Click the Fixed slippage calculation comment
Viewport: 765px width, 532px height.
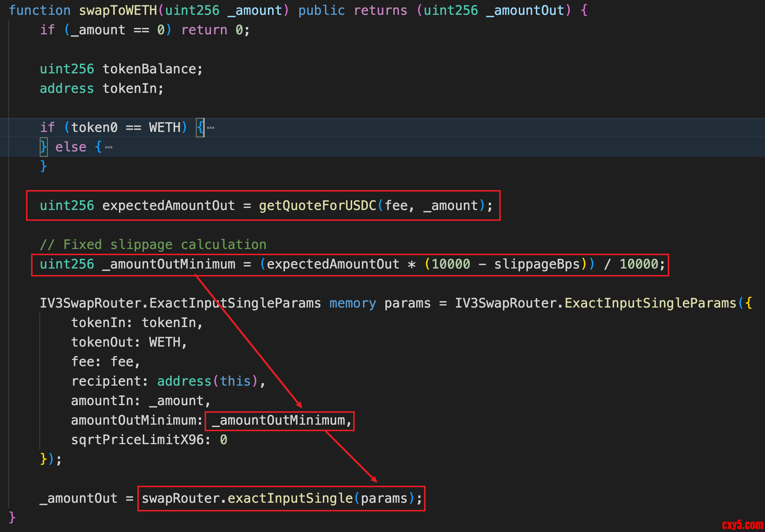pos(153,245)
